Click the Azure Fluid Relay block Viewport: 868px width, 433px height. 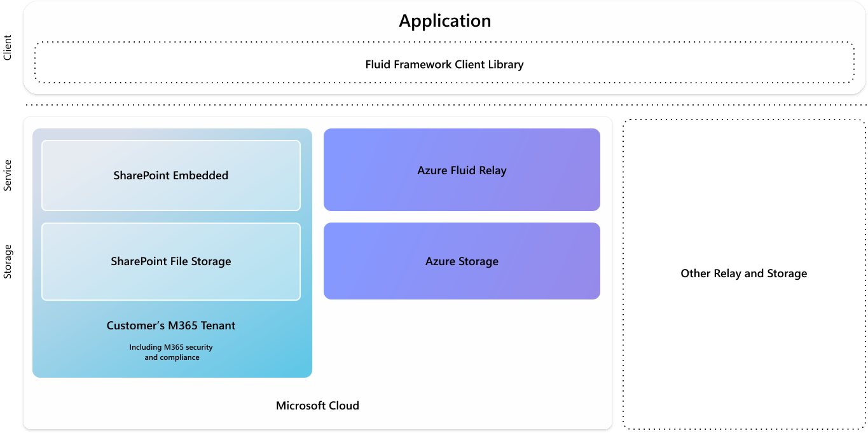(462, 170)
